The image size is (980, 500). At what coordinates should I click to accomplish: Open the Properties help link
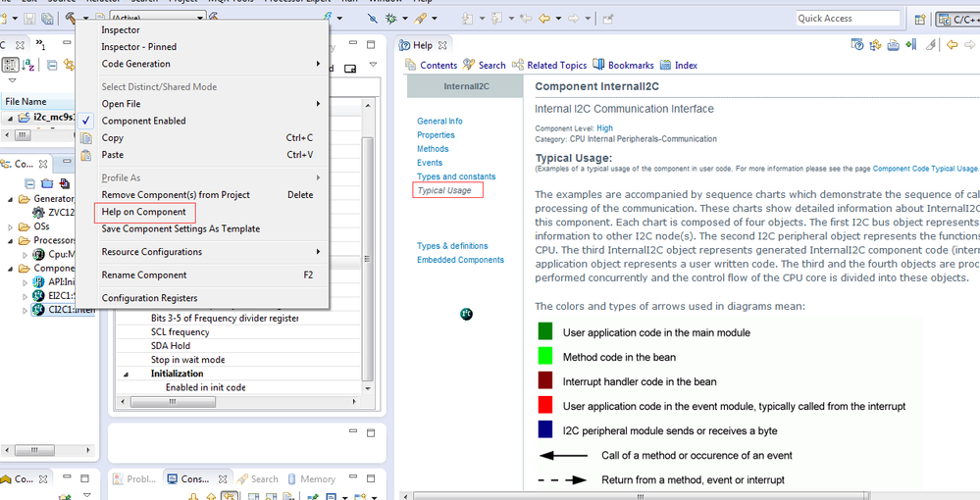click(436, 135)
